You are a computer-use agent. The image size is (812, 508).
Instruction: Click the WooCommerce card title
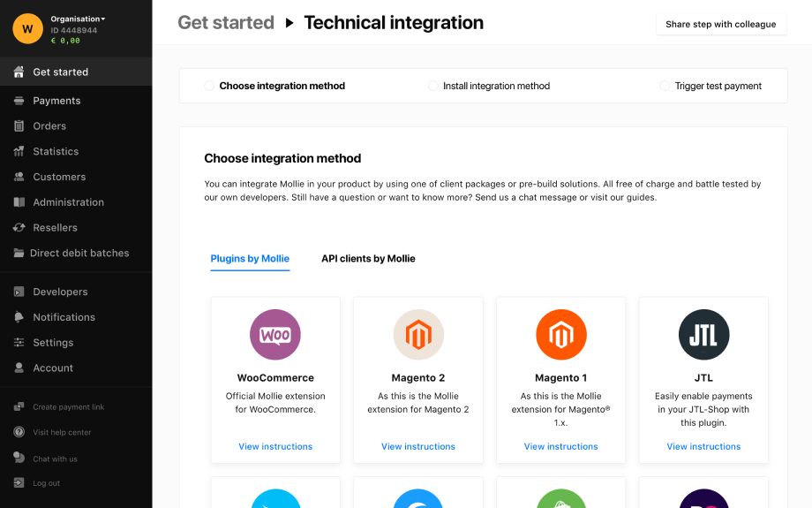tap(275, 378)
